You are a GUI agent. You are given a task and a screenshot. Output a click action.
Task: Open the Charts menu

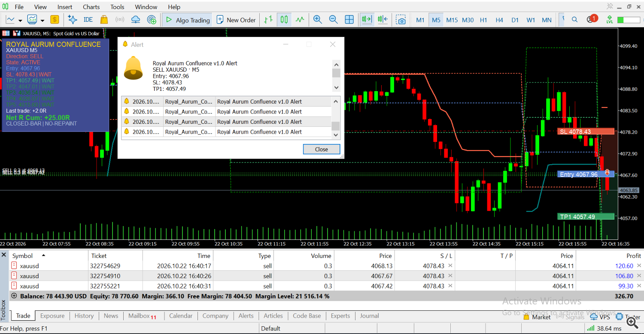tap(91, 7)
